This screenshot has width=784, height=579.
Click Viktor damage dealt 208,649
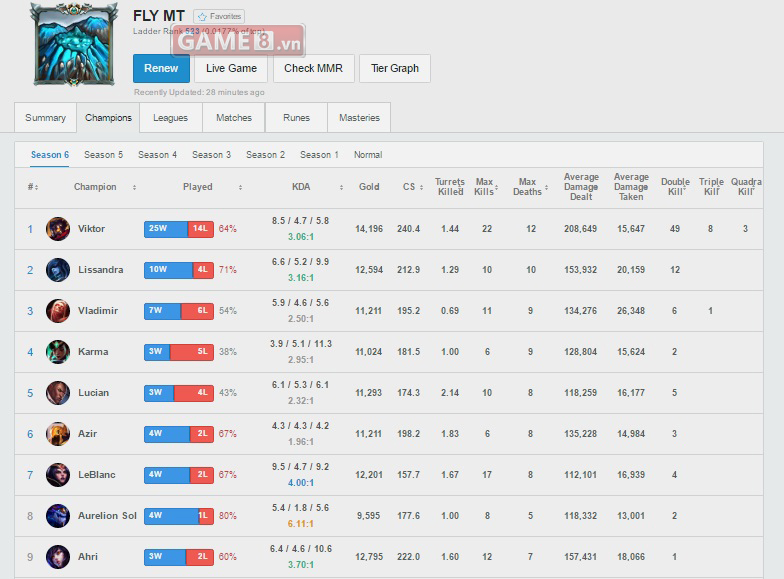click(x=580, y=229)
